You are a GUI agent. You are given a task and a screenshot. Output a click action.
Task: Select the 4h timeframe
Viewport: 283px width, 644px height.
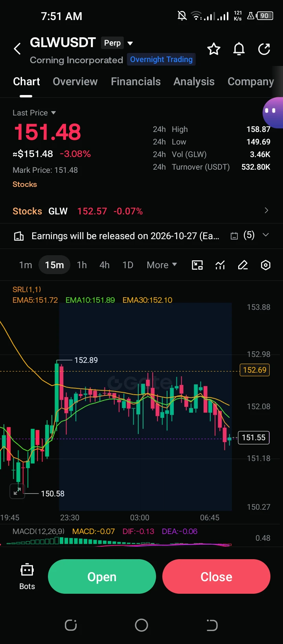click(104, 265)
